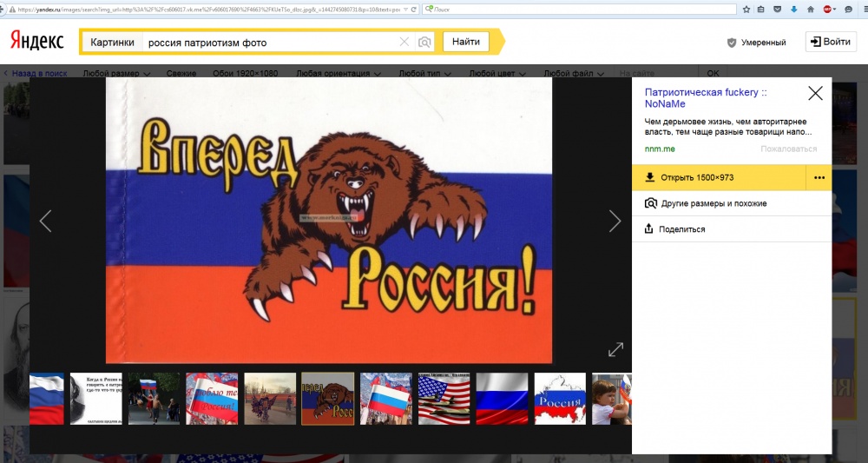Open the nnm.me source link

tap(660, 149)
